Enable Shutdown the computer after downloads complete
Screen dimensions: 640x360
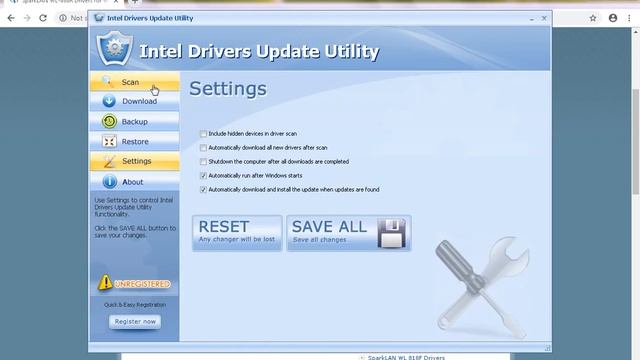pyautogui.click(x=203, y=162)
